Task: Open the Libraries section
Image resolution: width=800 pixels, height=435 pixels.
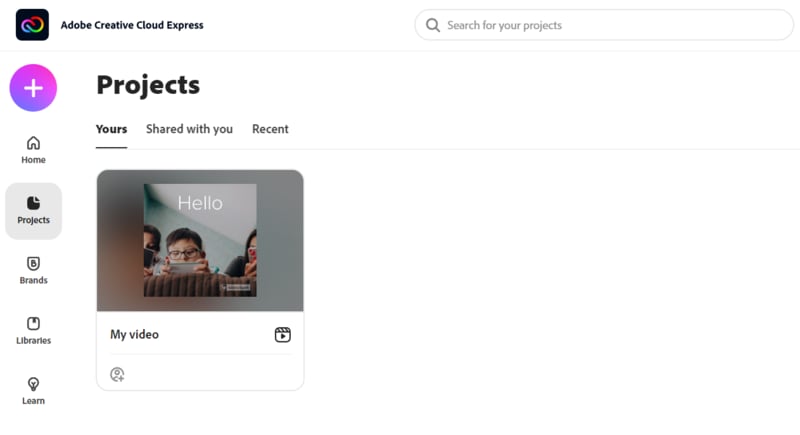Action: click(x=33, y=324)
